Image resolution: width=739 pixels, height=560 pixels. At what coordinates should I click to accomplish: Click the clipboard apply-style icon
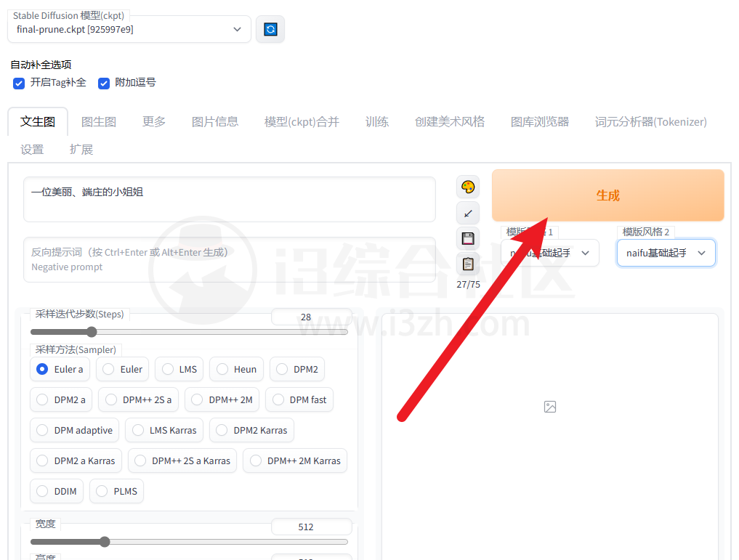[468, 264]
